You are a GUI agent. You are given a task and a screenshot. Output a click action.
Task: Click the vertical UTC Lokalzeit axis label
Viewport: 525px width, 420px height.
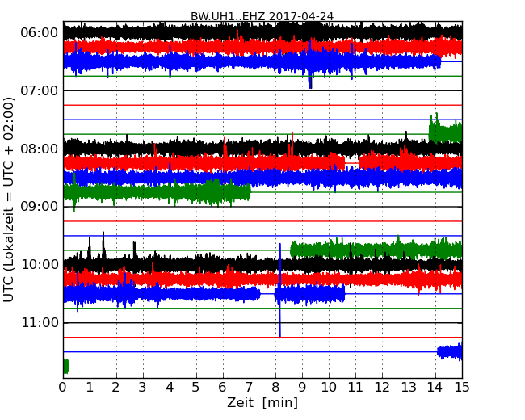tap(10, 199)
